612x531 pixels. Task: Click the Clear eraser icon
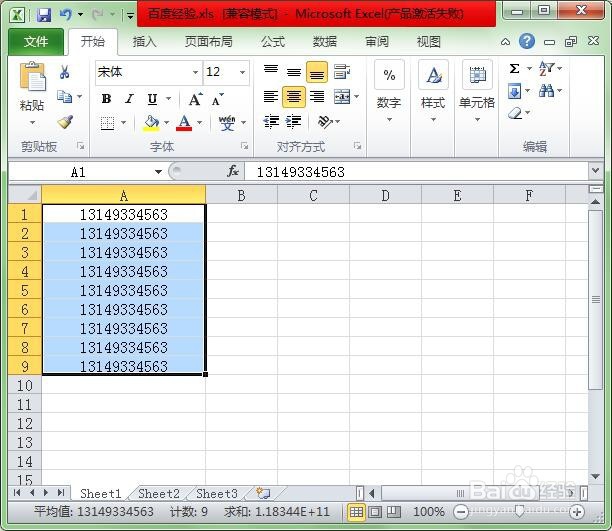[x=515, y=113]
